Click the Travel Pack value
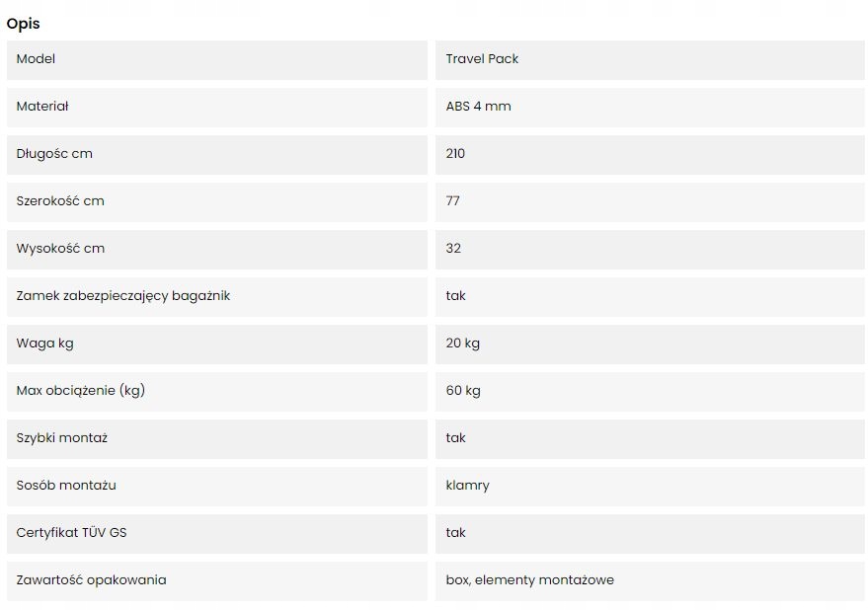868x610 pixels. (482, 59)
